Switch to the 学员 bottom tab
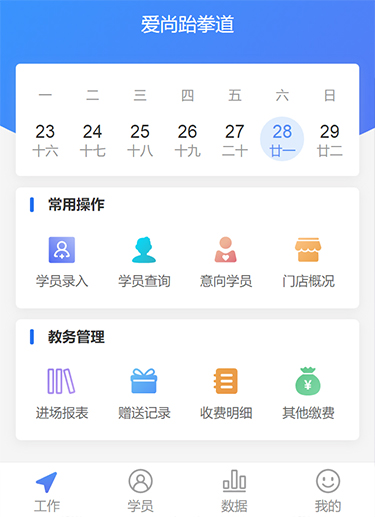 pos(140,492)
